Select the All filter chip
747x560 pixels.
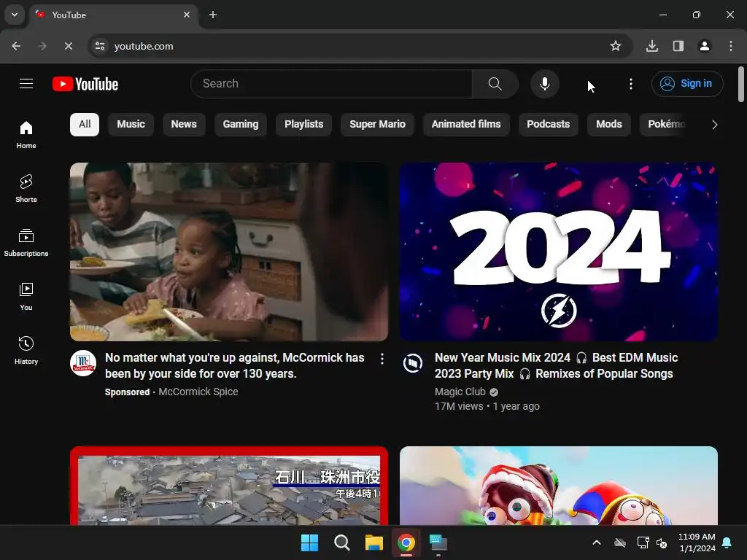pyautogui.click(x=85, y=124)
